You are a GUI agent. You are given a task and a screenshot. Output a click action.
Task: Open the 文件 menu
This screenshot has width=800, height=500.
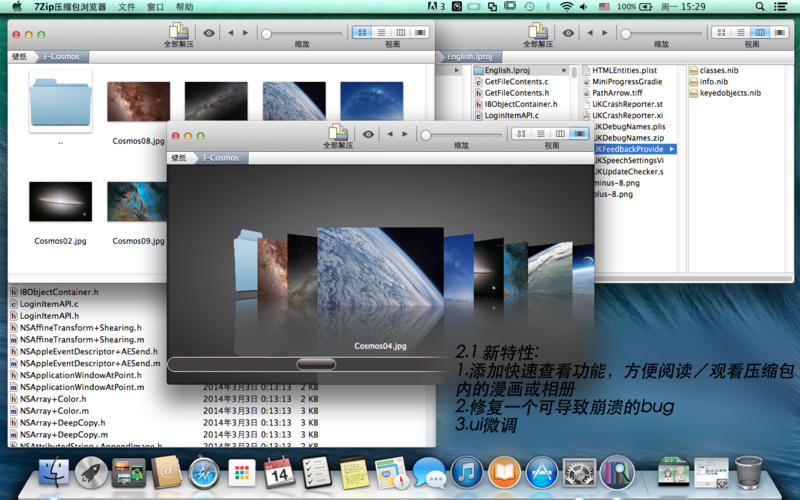(126, 7)
